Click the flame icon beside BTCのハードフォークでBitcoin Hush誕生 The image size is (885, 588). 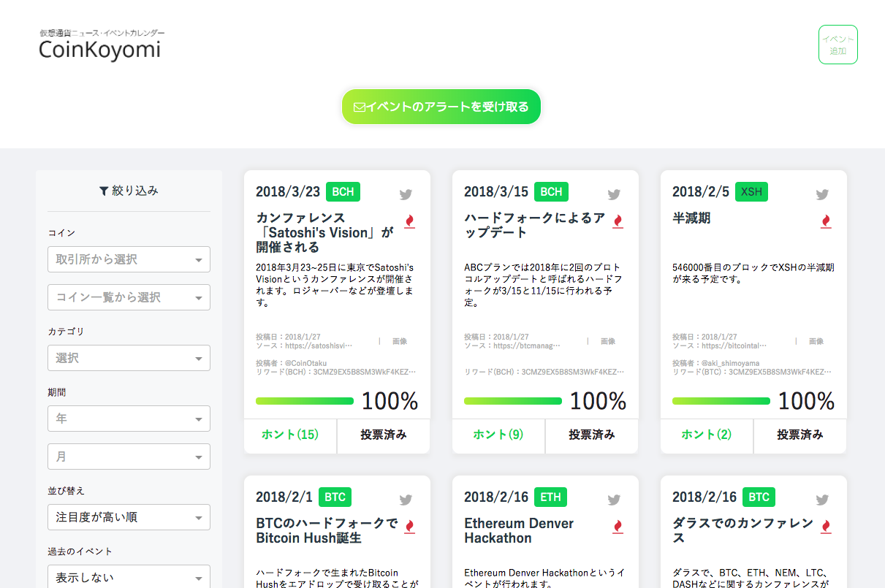(409, 527)
